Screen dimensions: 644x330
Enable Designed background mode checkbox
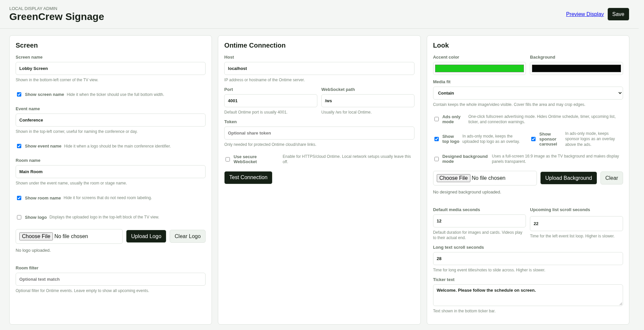pos(436,159)
